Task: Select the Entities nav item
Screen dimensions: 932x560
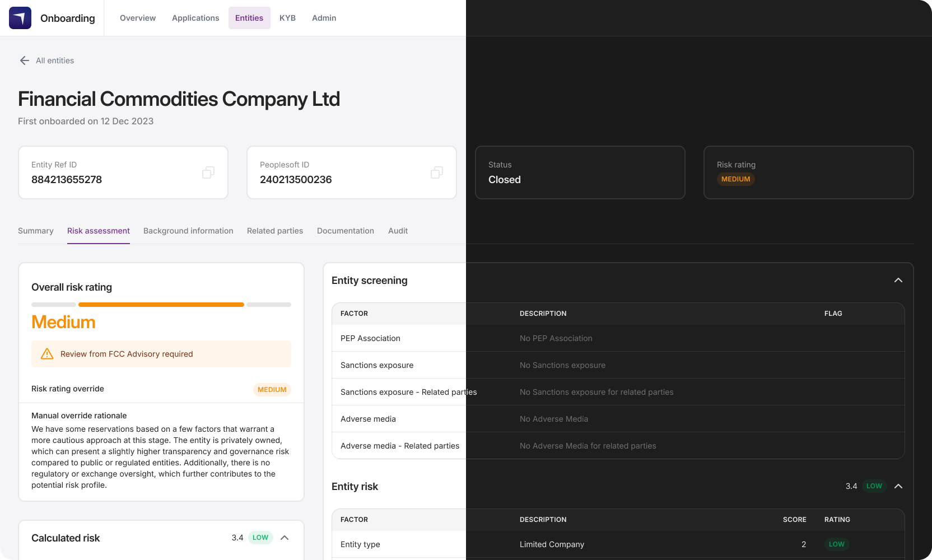Action: [249, 18]
